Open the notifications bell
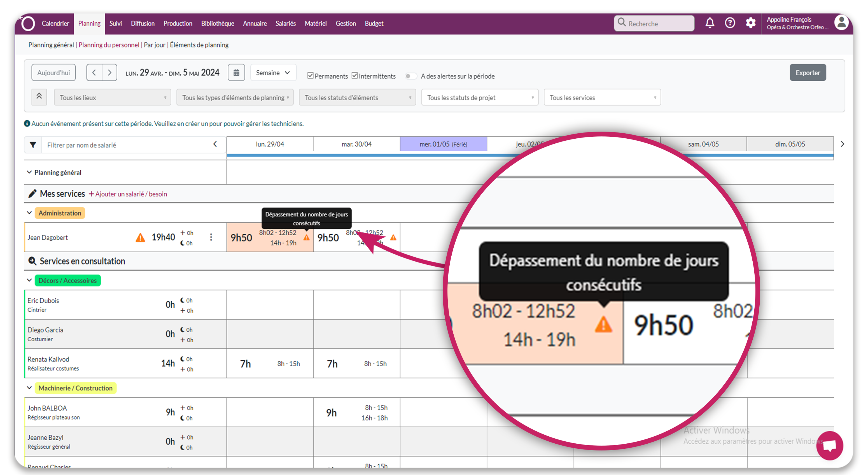The height and width of the screenshot is (475, 868). click(x=710, y=23)
